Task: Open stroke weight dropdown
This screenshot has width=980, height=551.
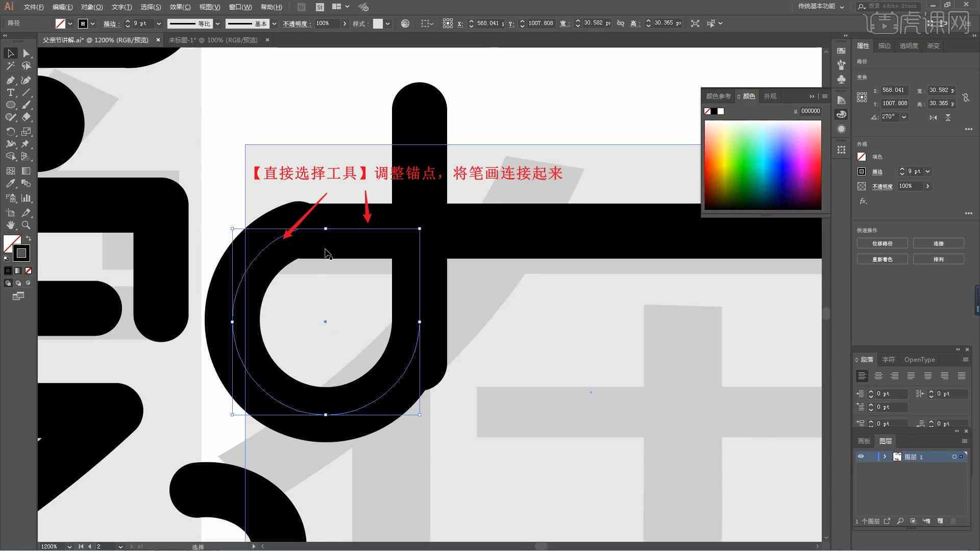Action: pos(160,23)
